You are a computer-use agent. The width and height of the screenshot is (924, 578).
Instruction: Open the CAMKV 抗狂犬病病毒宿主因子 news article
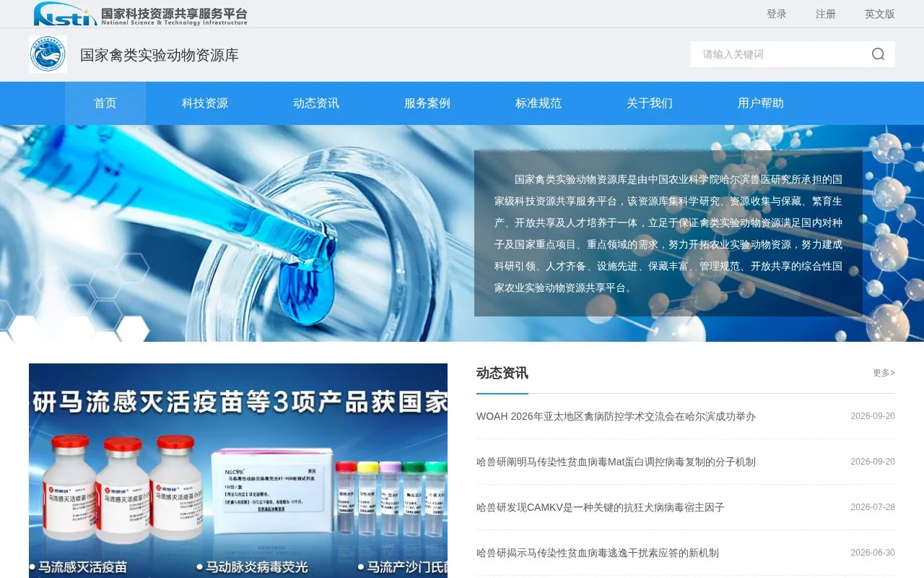point(601,507)
